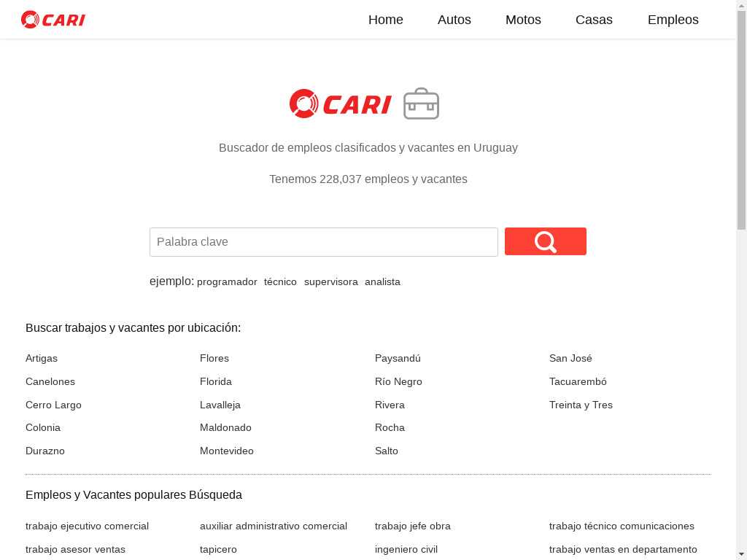747x560 pixels.
Task: Select the ingeniero civil search
Action: [406, 550]
